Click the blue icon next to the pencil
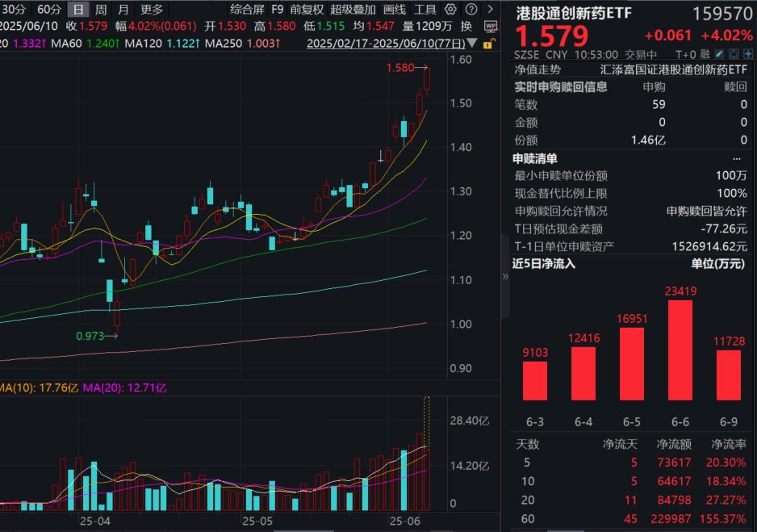The height and width of the screenshot is (532, 757). tap(733, 53)
